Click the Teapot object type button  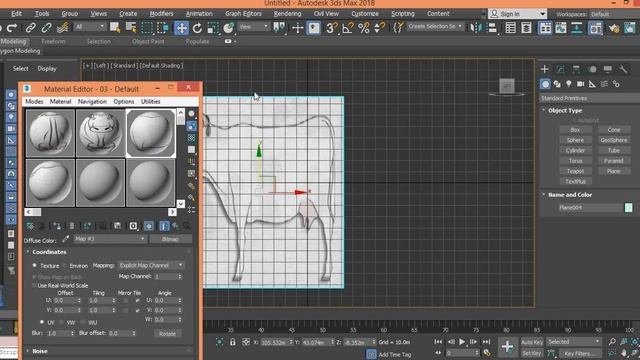pos(575,171)
